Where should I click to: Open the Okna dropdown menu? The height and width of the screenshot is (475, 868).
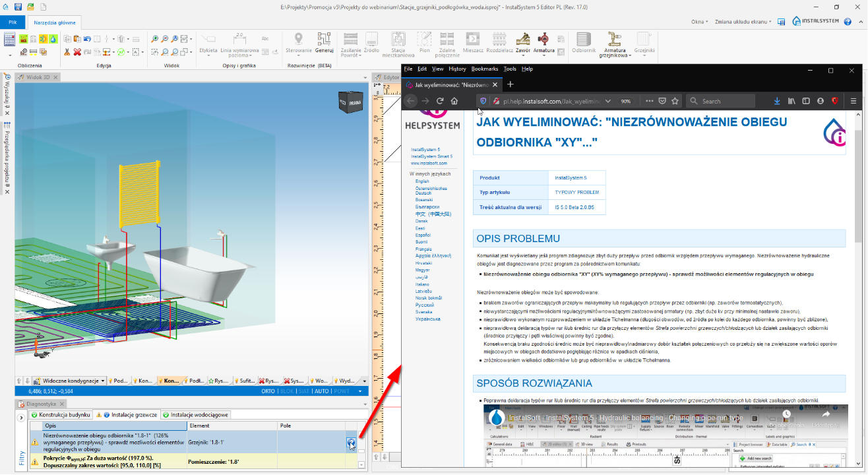tap(699, 22)
